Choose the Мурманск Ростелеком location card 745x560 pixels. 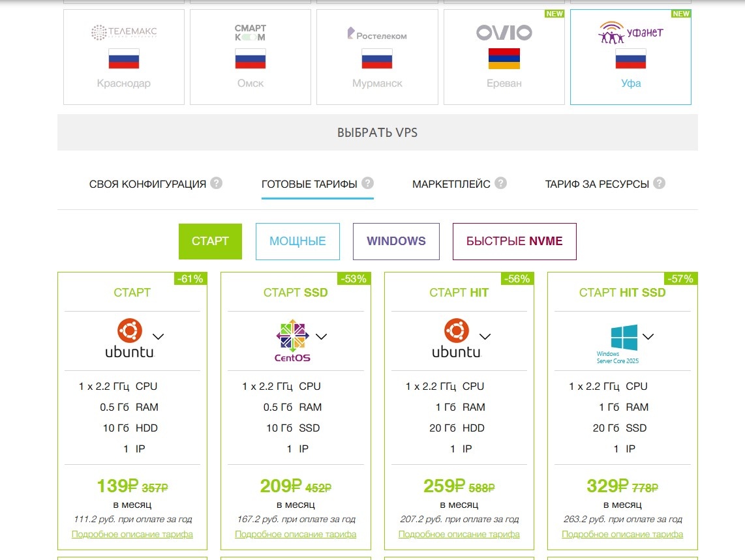click(377, 57)
